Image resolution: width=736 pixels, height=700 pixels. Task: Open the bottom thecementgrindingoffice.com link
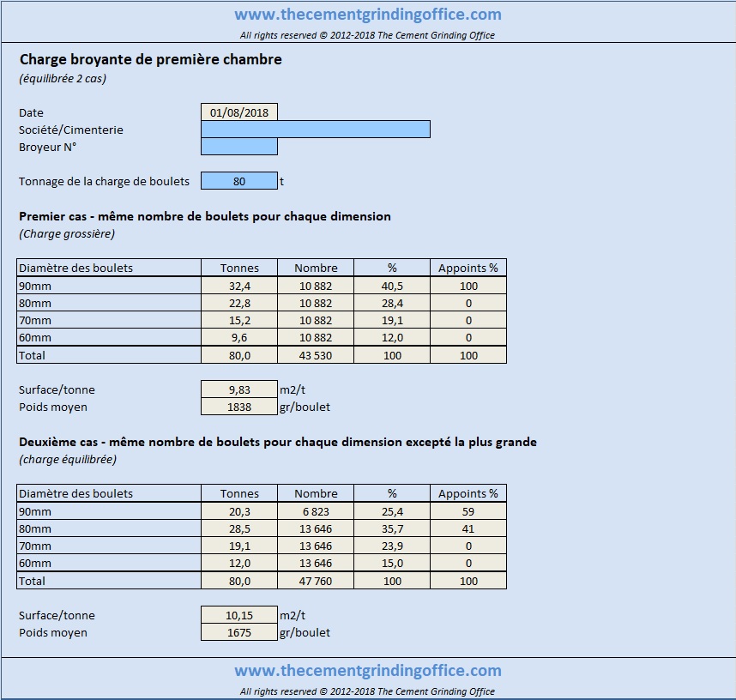pyautogui.click(x=368, y=671)
